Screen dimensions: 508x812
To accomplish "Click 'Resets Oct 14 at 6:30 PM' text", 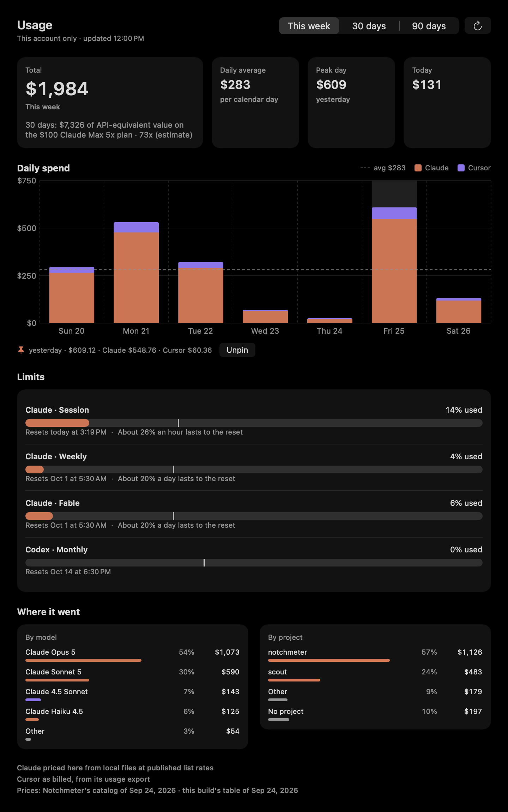I will (x=68, y=572).
